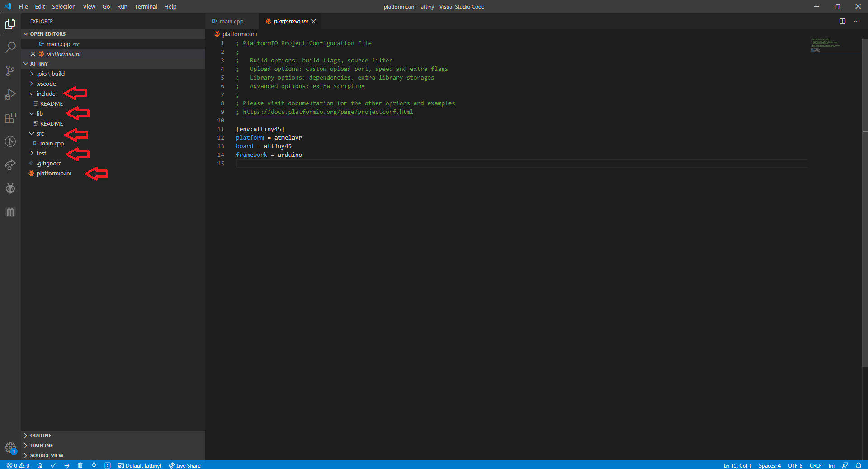868x469 pixels.
Task: Click the platformio.ini breadcrumb
Action: [236, 34]
